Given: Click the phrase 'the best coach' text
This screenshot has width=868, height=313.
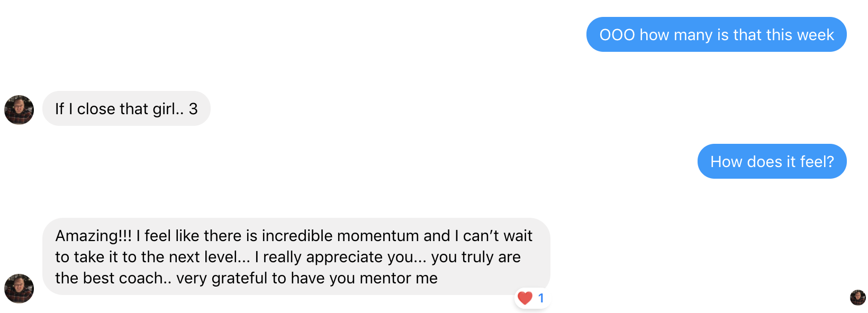Looking at the screenshot, I should 109,278.
